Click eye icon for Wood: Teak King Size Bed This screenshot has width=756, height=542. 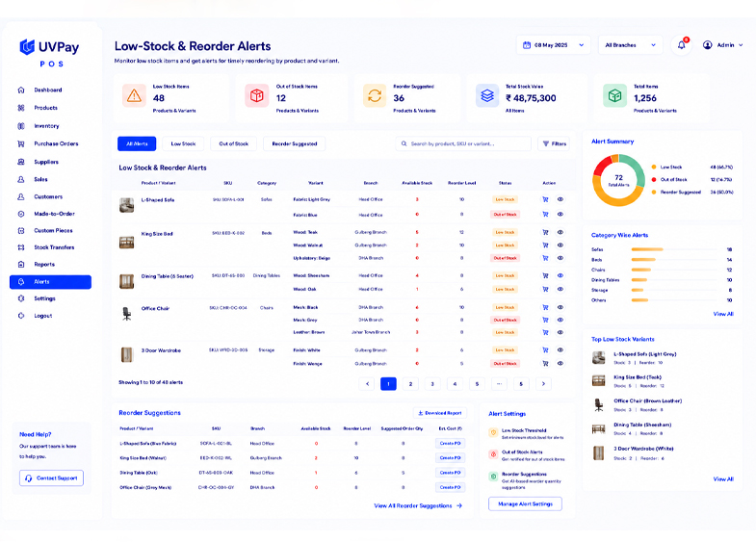point(560,232)
